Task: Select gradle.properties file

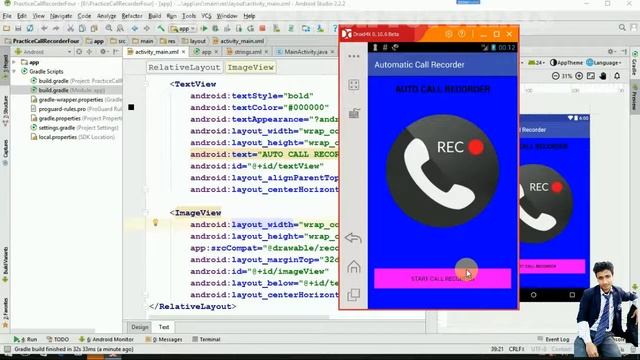Action: (x=76, y=118)
